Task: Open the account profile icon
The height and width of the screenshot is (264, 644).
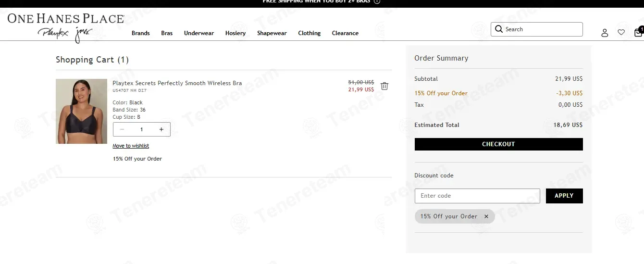Action: point(605,33)
